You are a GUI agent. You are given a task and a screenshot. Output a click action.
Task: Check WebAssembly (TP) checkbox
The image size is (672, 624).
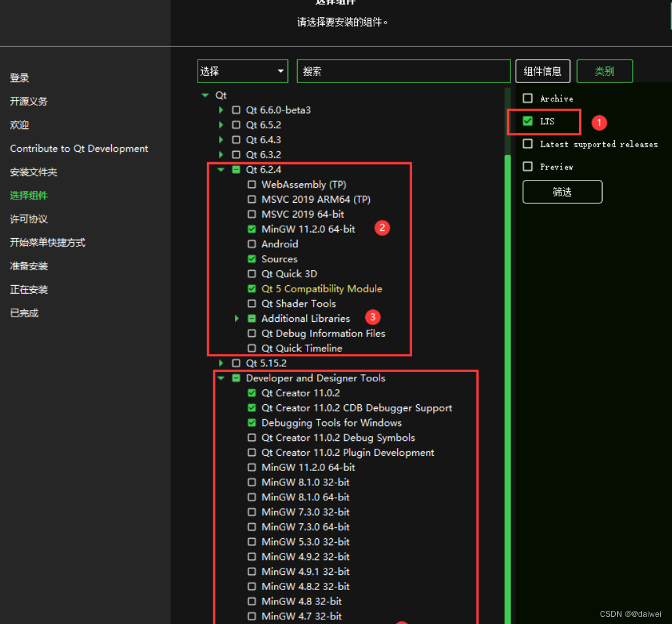(252, 184)
